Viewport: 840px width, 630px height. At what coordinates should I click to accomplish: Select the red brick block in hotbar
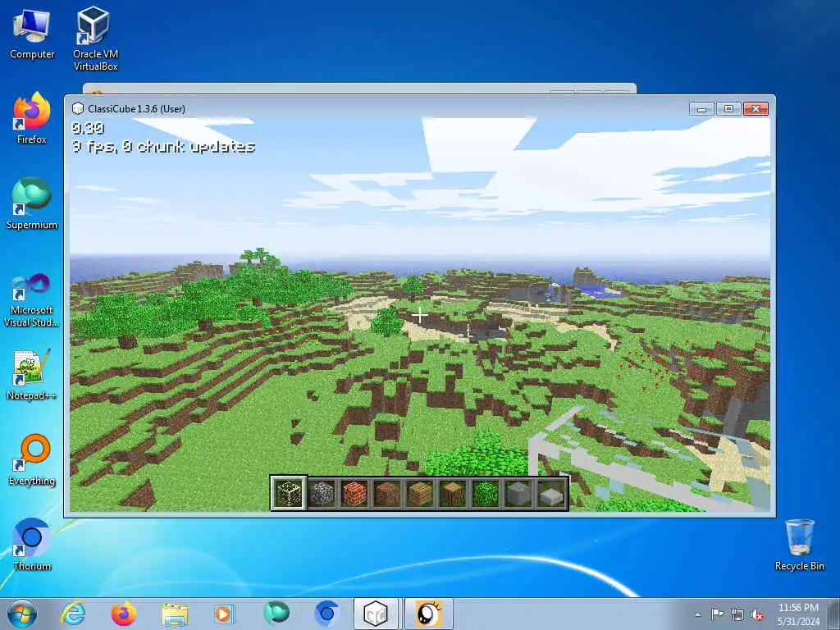[354, 493]
